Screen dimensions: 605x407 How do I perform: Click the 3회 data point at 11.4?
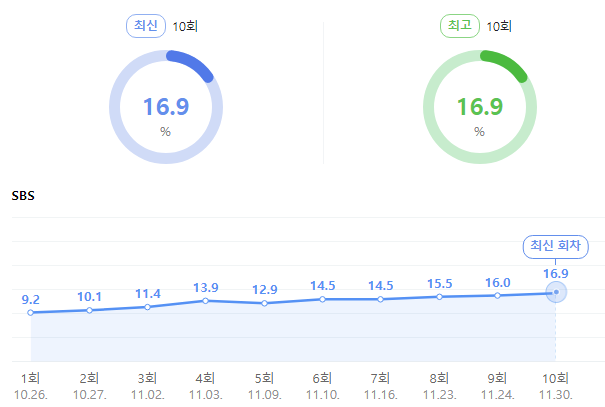[x=147, y=307]
